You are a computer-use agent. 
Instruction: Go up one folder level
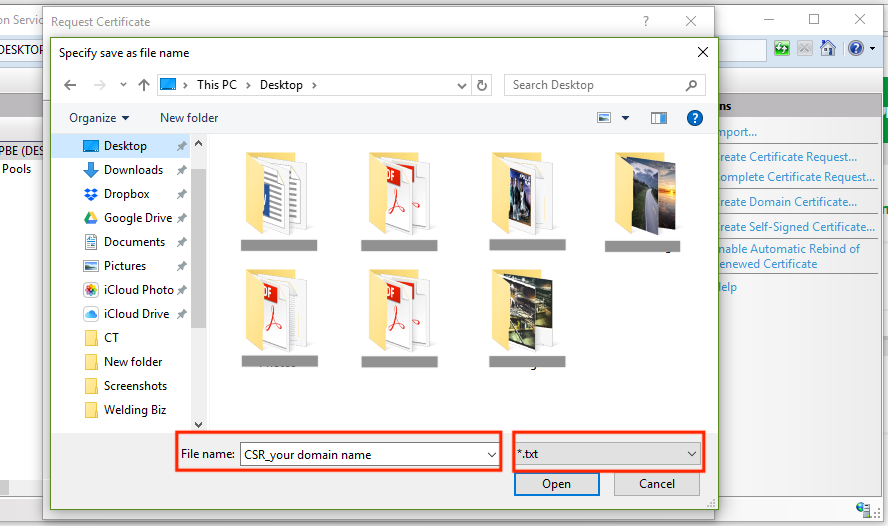pos(144,85)
